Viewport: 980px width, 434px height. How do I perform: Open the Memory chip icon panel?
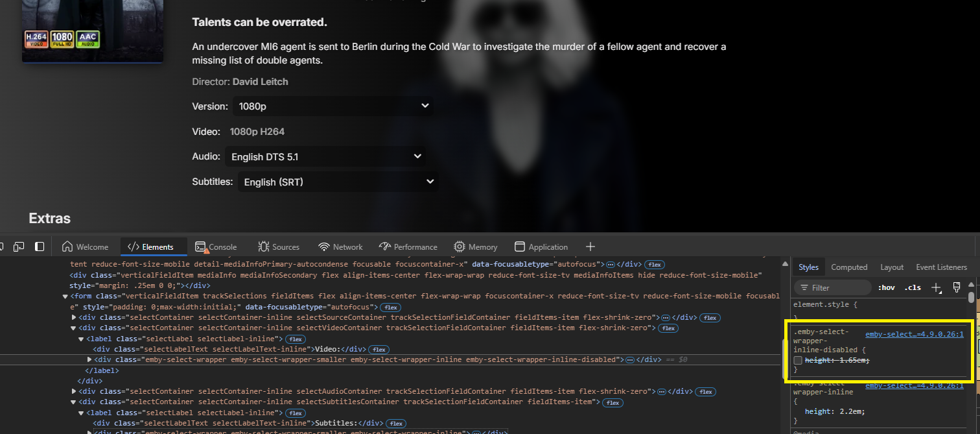click(476, 247)
